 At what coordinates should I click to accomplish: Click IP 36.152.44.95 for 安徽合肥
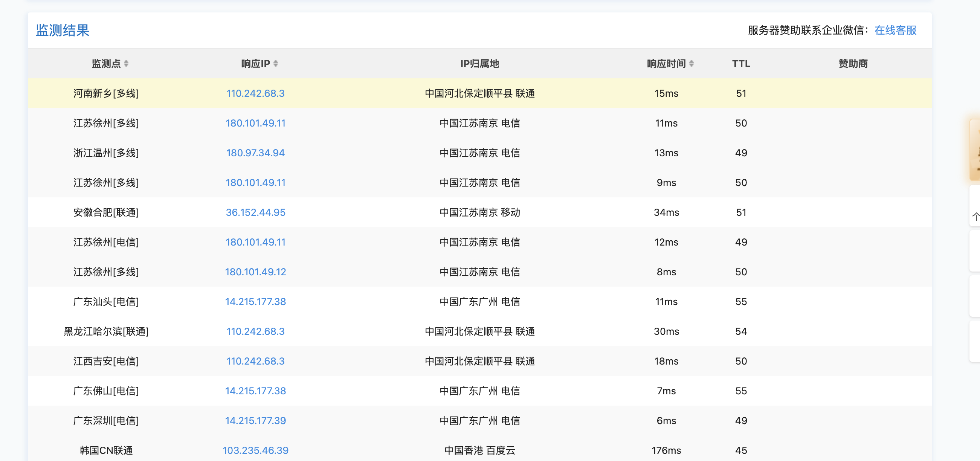pyautogui.click(x=255, y=212)
